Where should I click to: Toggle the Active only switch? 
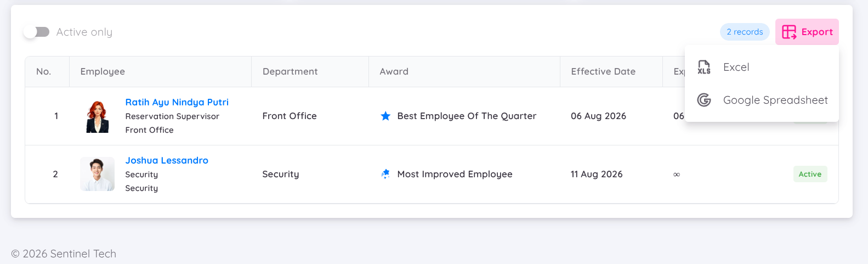pos(36,32)
